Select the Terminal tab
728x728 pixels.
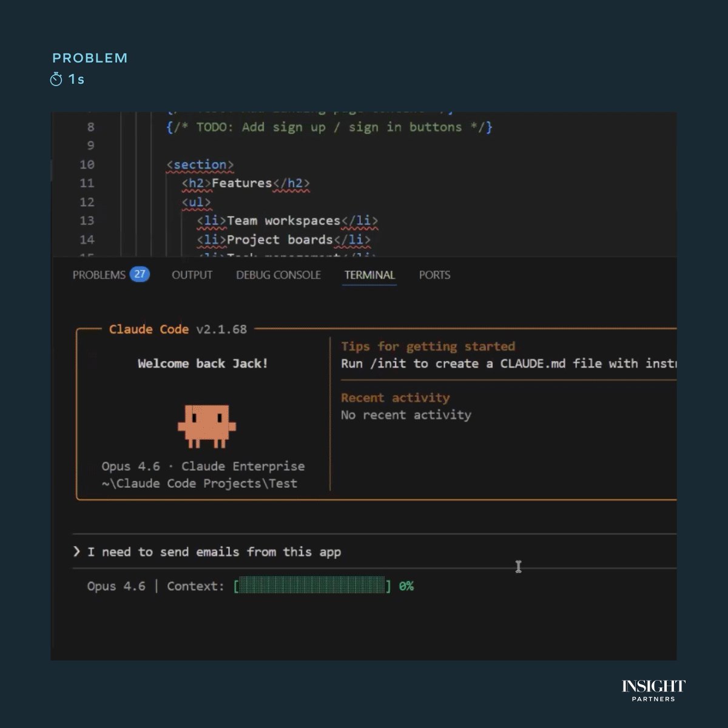(x=369, y=275)
